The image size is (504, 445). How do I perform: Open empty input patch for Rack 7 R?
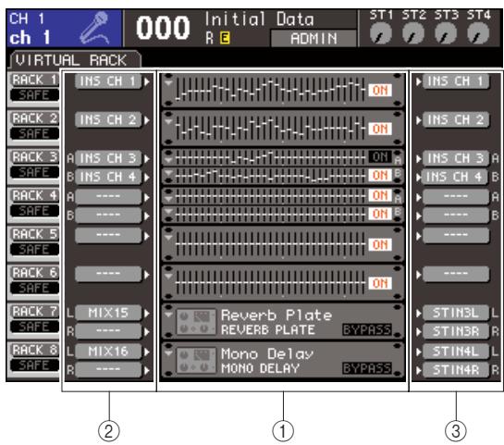108,331
